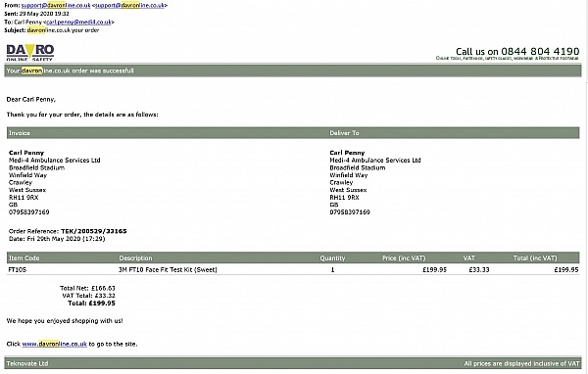Click the Description column header
The height and width of the screenshot is (374, 588).
(136, 258)
